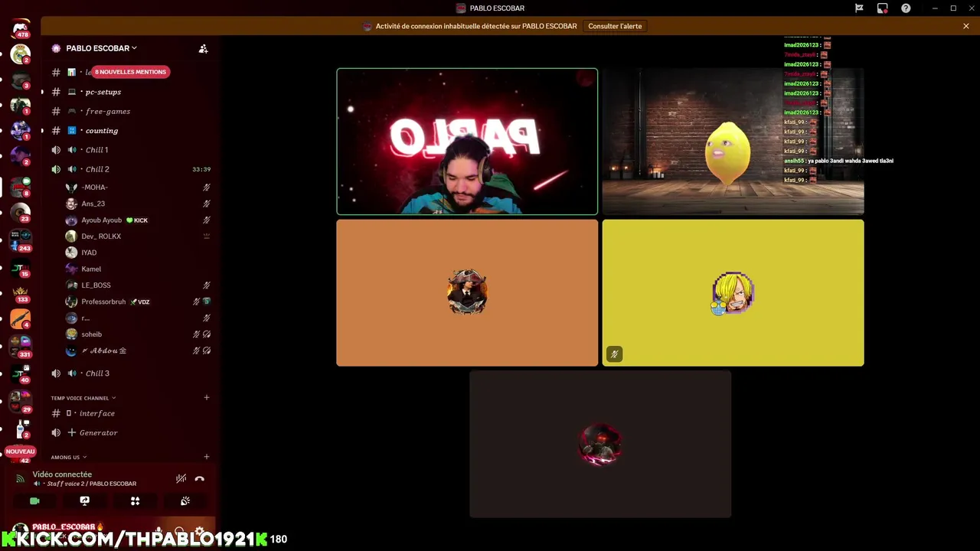This screenshot has height=551, width=980.
Task: Select user -MOHA- in Chill 2
Action: tap(138, 187)
